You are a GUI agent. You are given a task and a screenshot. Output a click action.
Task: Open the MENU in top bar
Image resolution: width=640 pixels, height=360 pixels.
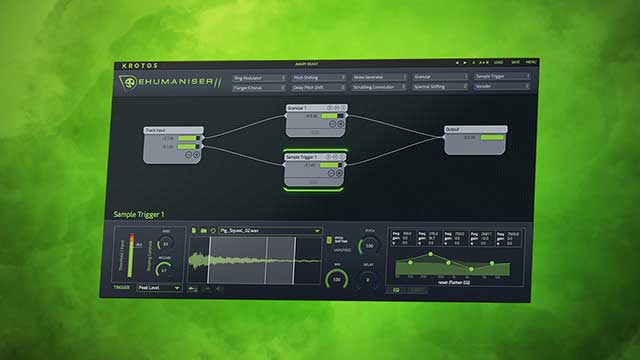531,62
